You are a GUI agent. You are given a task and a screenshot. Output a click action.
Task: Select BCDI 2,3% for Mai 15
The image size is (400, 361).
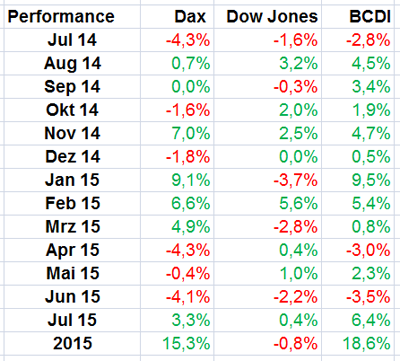coord(371,273)
